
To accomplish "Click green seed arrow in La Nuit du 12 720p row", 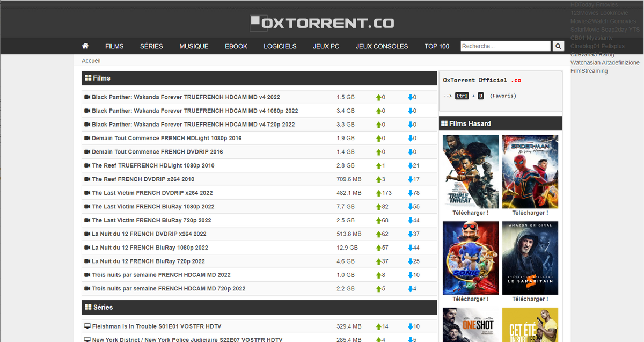I will tap(379, 261).
